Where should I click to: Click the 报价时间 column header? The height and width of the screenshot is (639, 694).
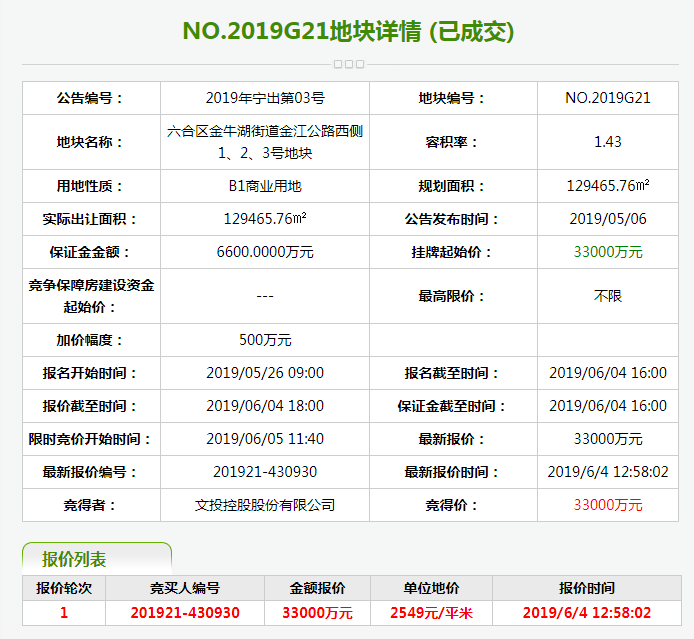[x=587, y=588]
